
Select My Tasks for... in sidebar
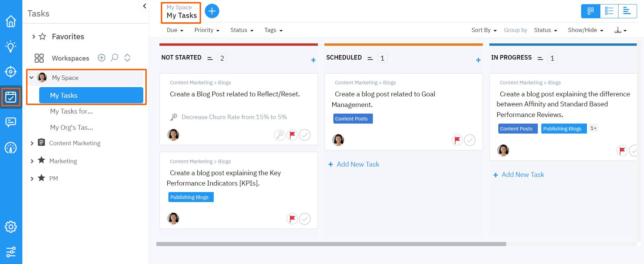[x=71, y=111]
